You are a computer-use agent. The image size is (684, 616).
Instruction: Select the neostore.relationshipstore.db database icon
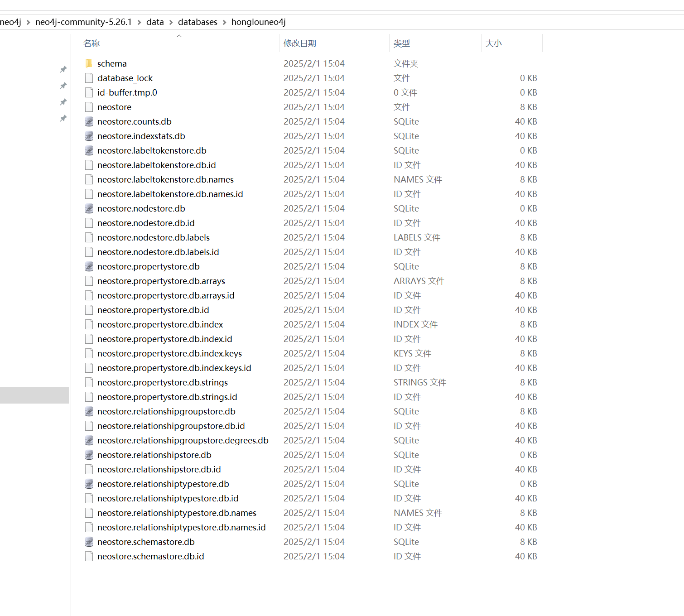click(89, 455)
